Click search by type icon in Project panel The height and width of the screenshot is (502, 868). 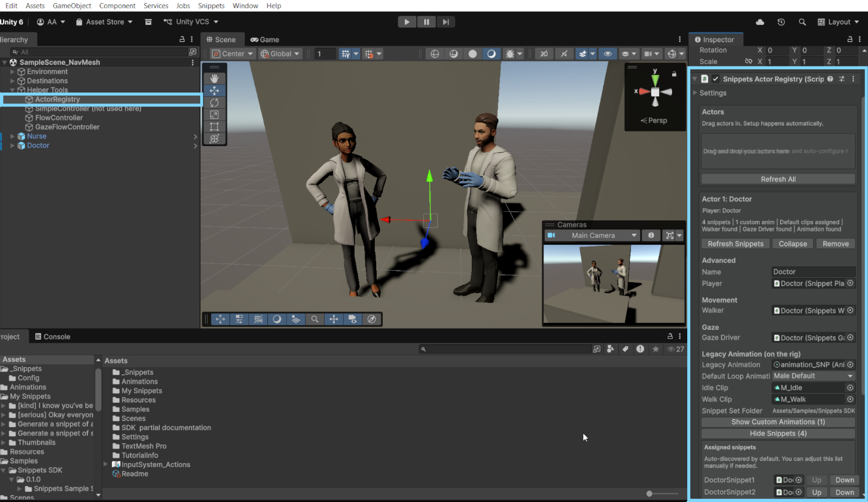pyautogui.click(x=611, y=349)
